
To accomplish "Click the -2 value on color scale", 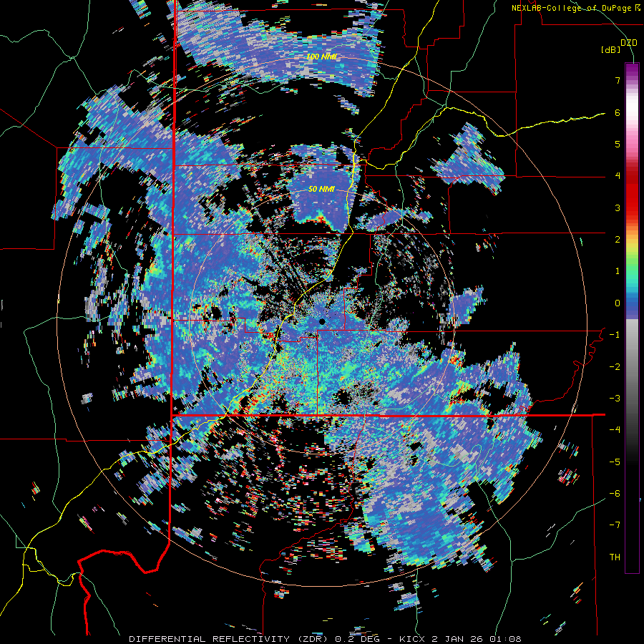I will coord(615,367).
